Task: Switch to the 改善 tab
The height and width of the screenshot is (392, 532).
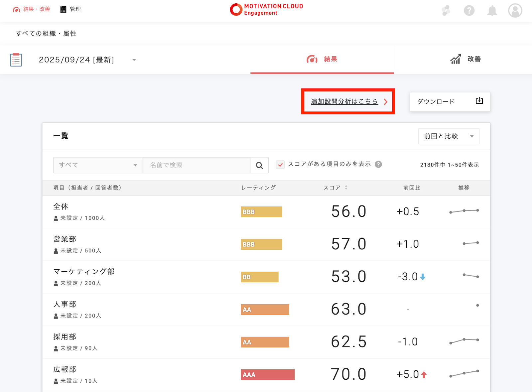Action: pyautogui.click(x=465, y=59)
